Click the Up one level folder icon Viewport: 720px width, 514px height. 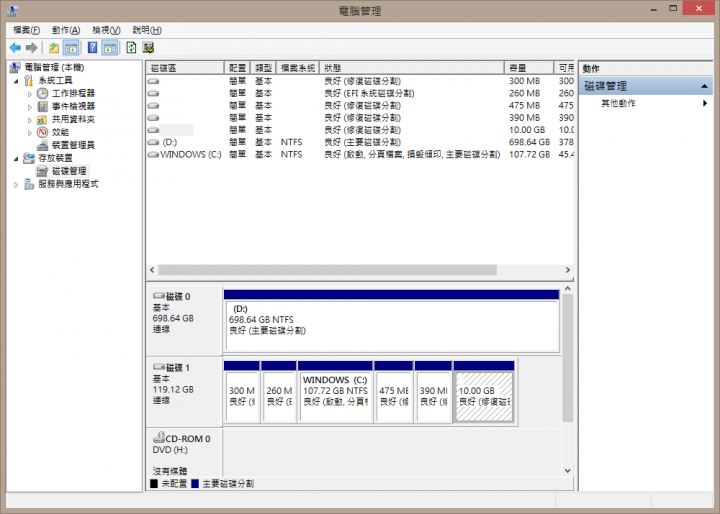pyautogui.click(x=54, y=47)
